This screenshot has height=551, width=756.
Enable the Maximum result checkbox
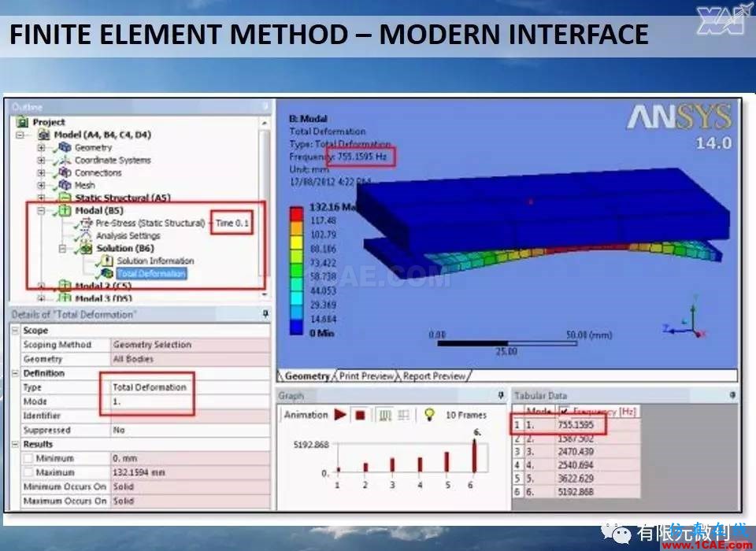point(28,472)
